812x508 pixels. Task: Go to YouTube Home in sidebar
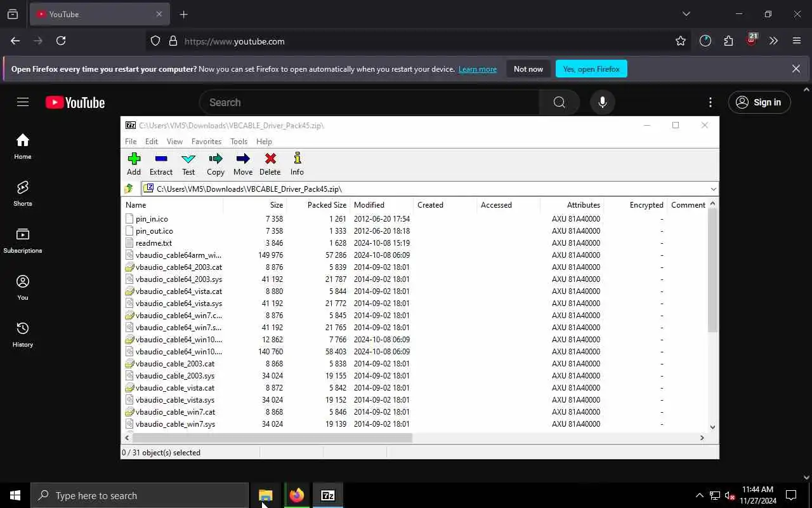(x=23, y=147)
